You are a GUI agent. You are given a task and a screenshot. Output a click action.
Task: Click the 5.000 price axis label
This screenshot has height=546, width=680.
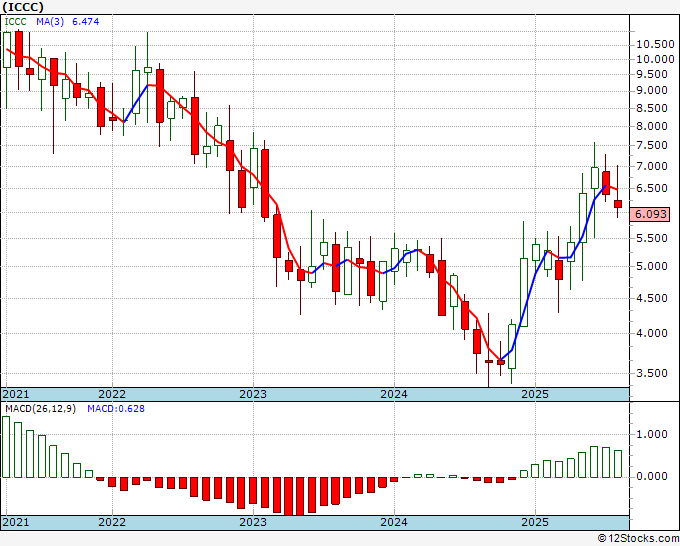pos(651,266)
